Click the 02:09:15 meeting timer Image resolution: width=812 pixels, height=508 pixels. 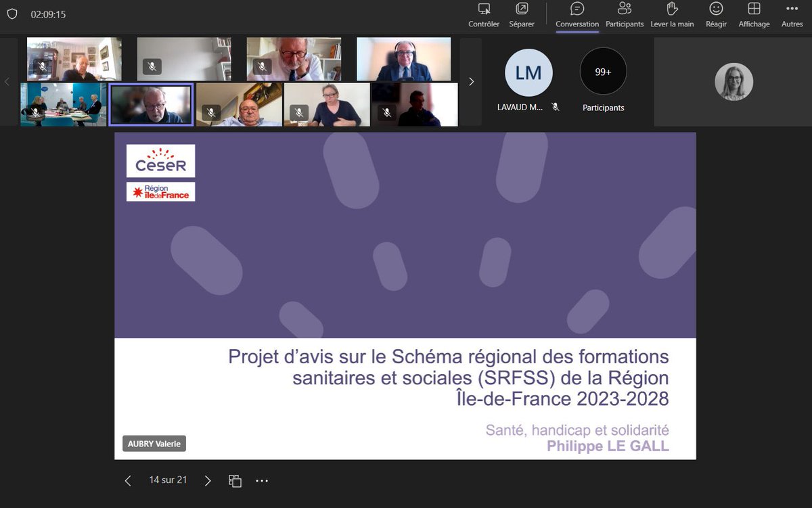(48, 14)
